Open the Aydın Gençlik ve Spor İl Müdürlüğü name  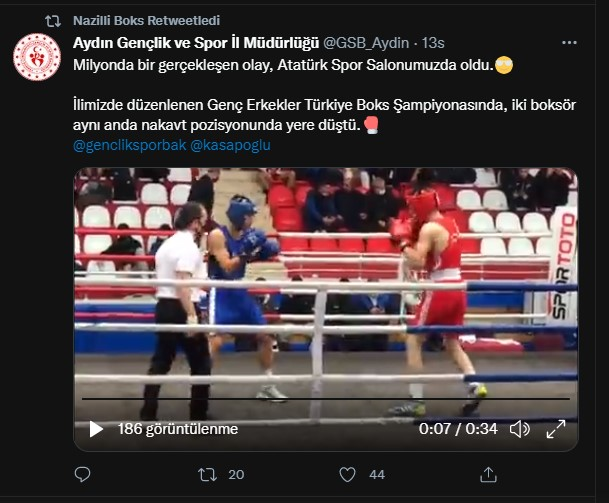pos(196,43)
